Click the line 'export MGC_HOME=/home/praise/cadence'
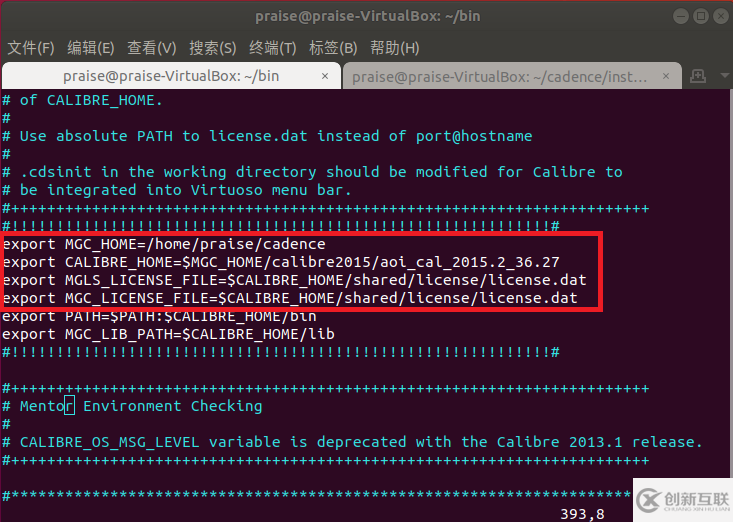The height and width of the screenshot is (522, 733). (164, 244)
